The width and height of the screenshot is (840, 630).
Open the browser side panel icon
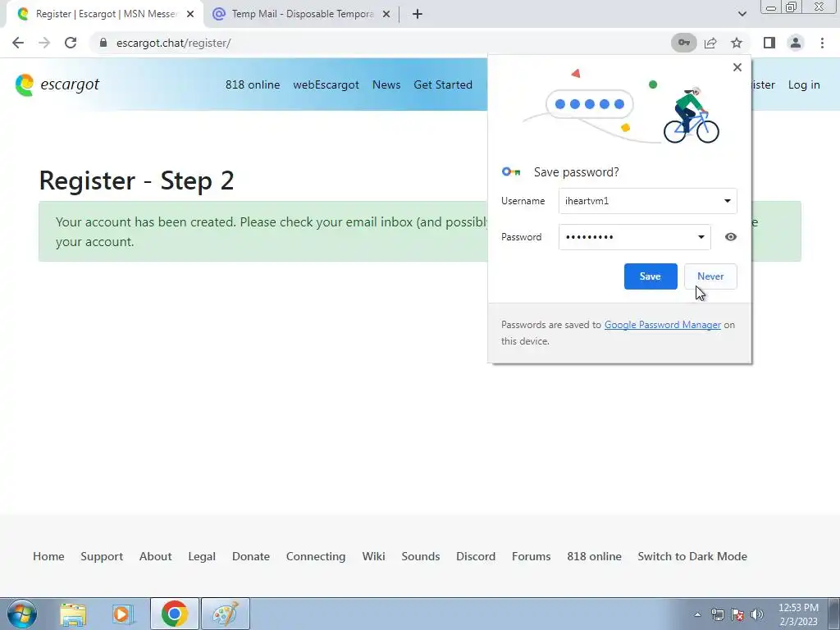pos(769,43)
